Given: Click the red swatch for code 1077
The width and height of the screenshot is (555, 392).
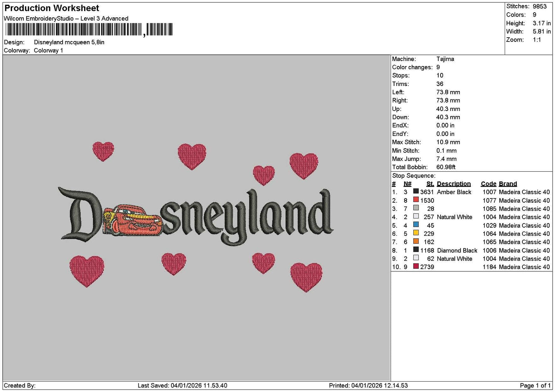Looking at the screenshot, I should [416, 200].
